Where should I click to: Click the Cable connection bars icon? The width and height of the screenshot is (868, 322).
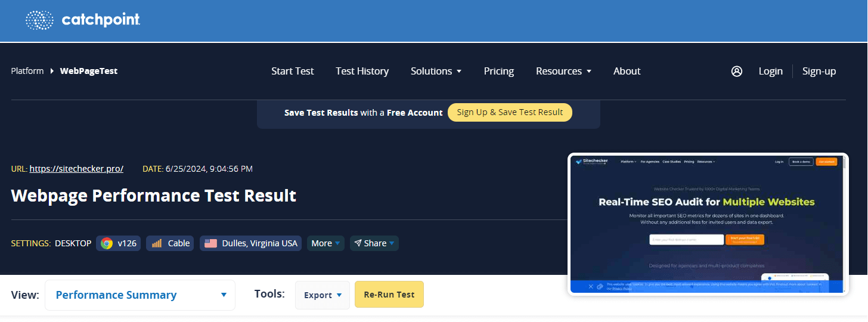tap(157, 243)
